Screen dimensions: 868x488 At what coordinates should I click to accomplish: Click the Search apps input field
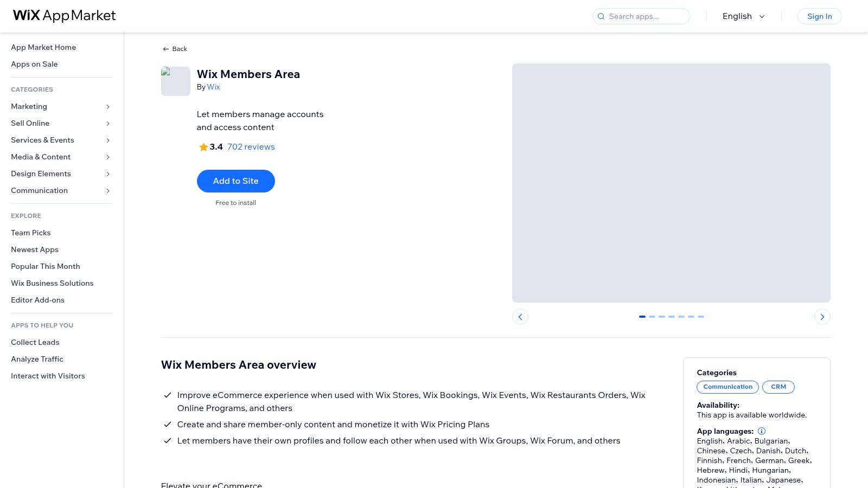[640, 16]
